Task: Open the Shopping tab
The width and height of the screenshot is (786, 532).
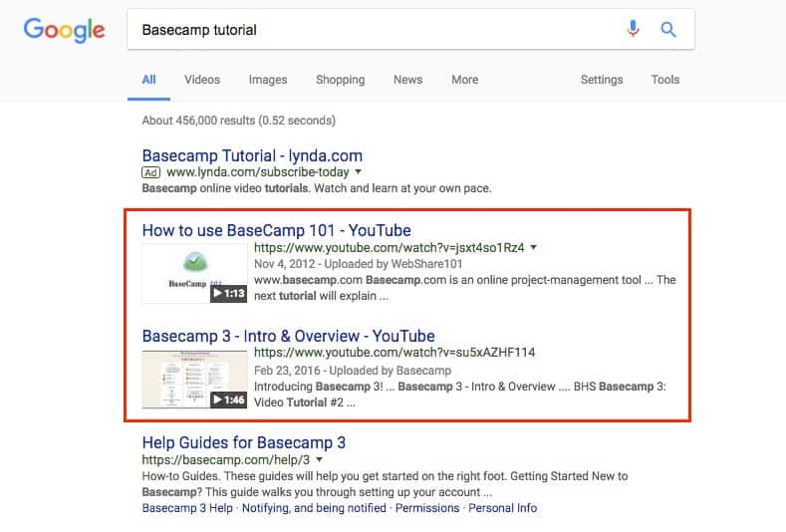Action: click(x=341, y=80)
